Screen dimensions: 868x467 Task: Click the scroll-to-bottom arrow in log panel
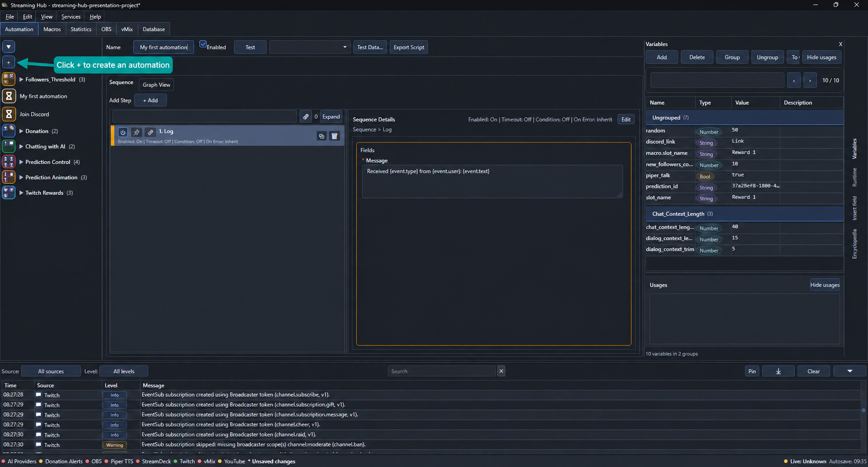[778, 371]
